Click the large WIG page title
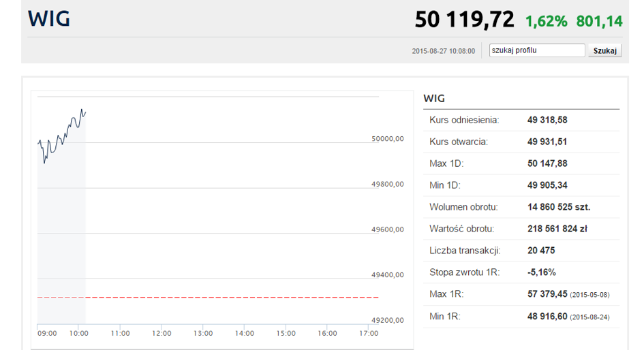Viewport: 644px width, 350px height. click(x=49, y=19)
